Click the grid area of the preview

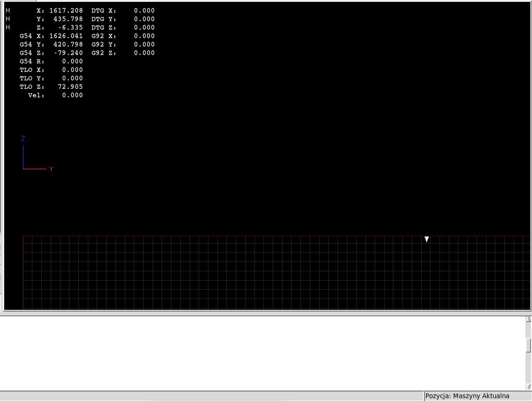(276, 273)
